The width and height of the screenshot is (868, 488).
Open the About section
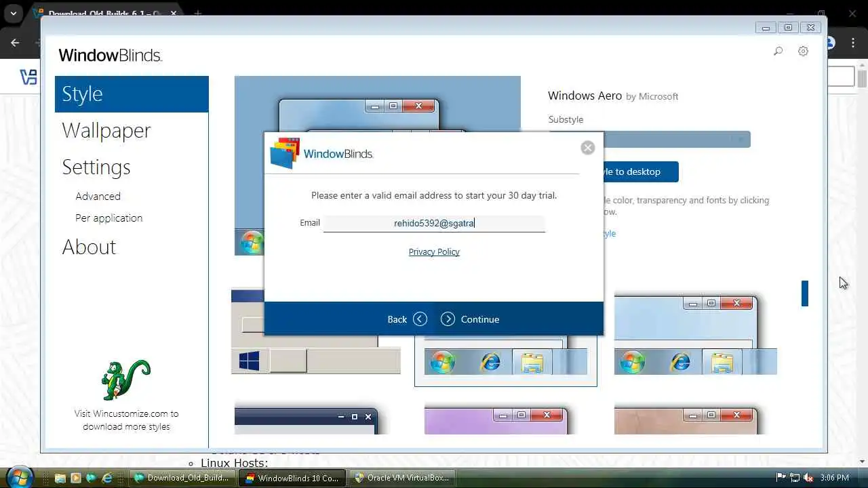[x=89, y=247]
